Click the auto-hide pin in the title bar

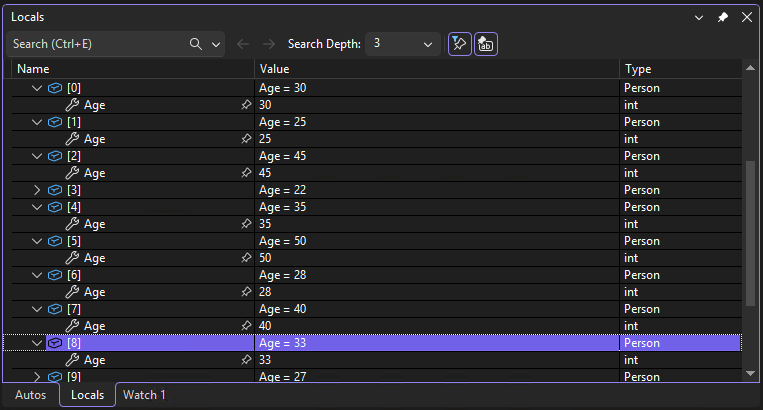[x=723, y=17]
